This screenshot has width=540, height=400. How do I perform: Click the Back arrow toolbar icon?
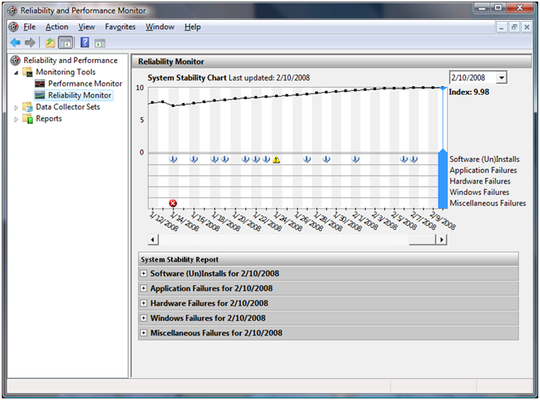point(15,43)
